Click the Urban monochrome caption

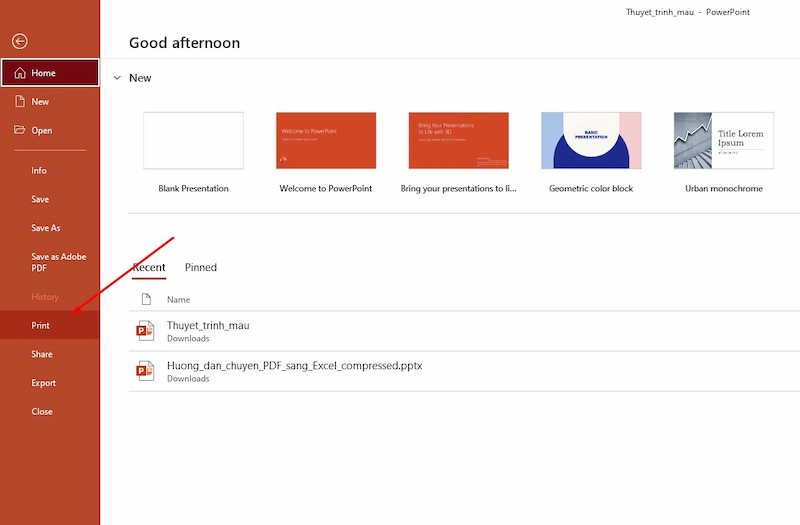click(724, 188)
